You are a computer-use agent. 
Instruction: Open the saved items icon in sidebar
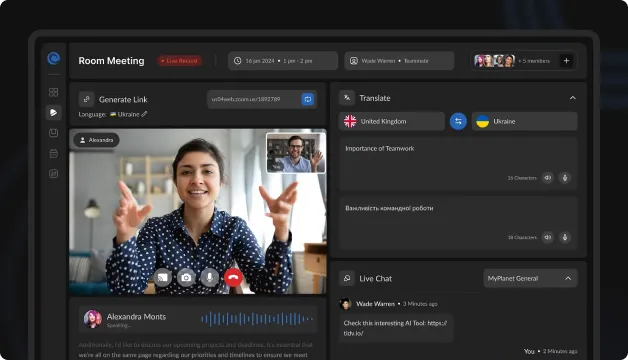point(54,133)
